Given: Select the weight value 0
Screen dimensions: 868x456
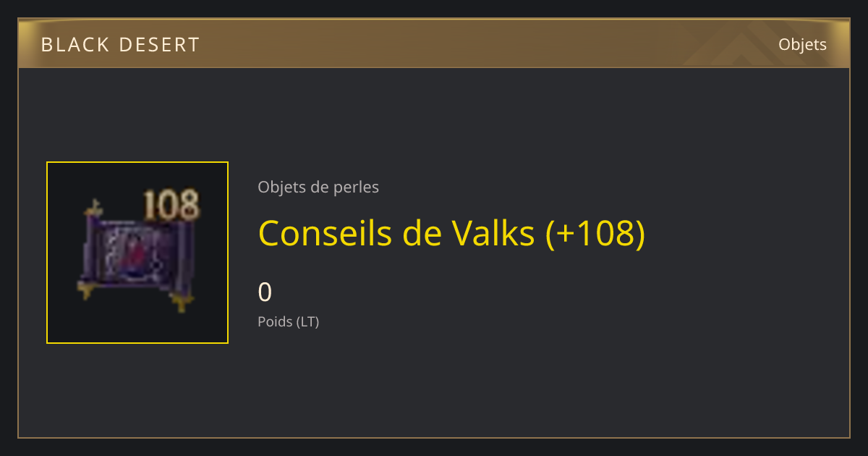Looking at the screenshot, I should 265,292.
